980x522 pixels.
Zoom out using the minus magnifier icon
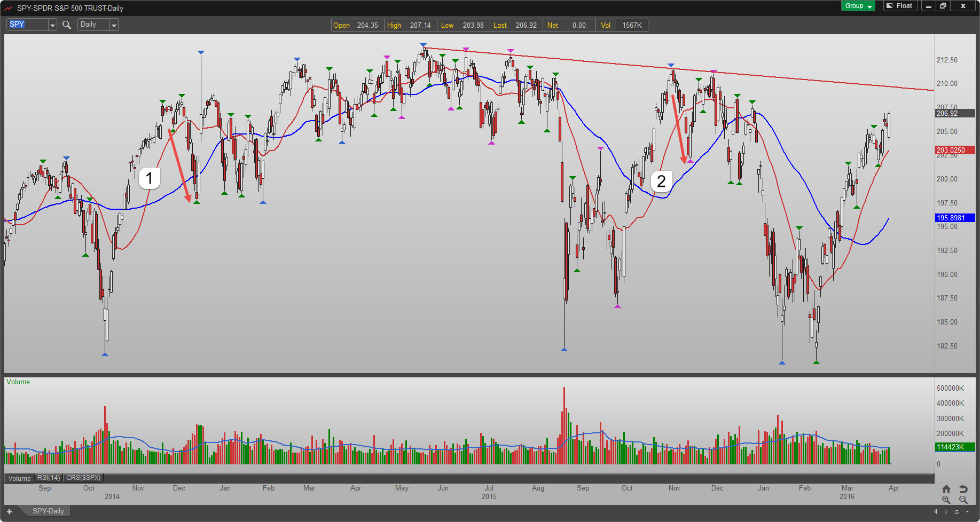tap(963, 500)
